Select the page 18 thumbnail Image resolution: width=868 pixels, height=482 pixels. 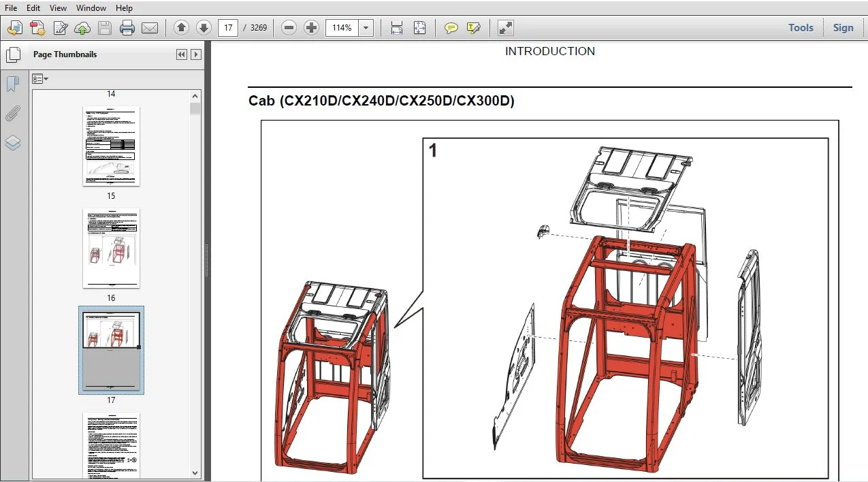pyautogui.click(x=111, y=445)
